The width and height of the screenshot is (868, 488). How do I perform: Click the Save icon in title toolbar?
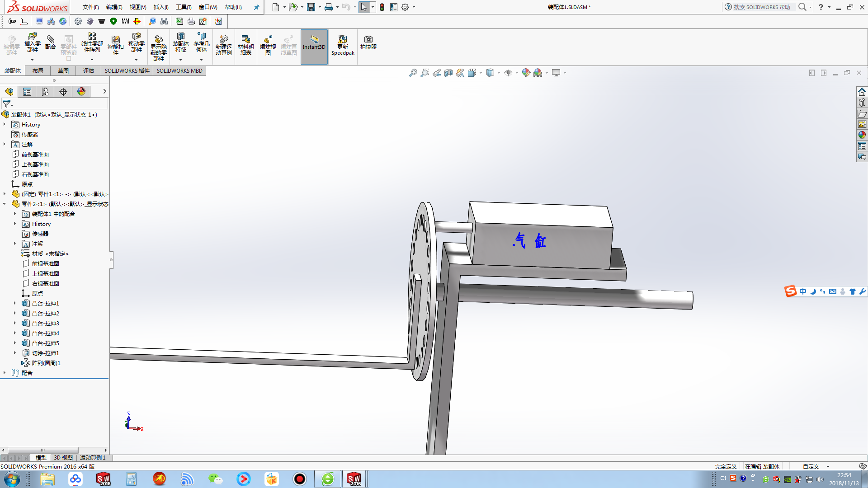[311, 7]
